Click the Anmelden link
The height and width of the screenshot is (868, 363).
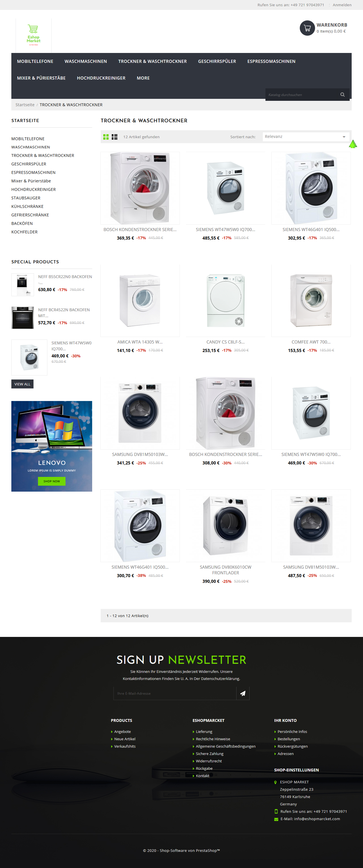342,5
